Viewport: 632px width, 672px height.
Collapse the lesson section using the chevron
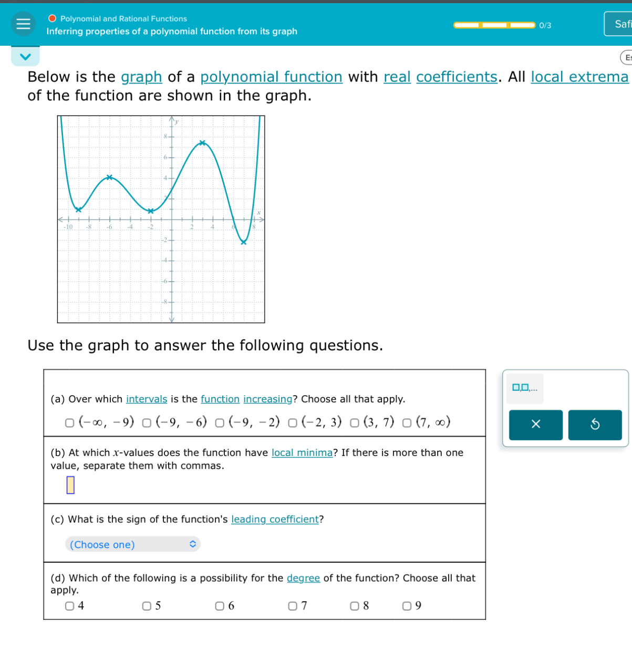pos(25,56)
